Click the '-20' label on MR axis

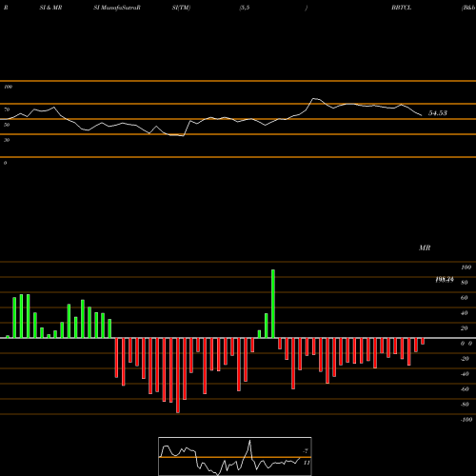coord(465,359)
